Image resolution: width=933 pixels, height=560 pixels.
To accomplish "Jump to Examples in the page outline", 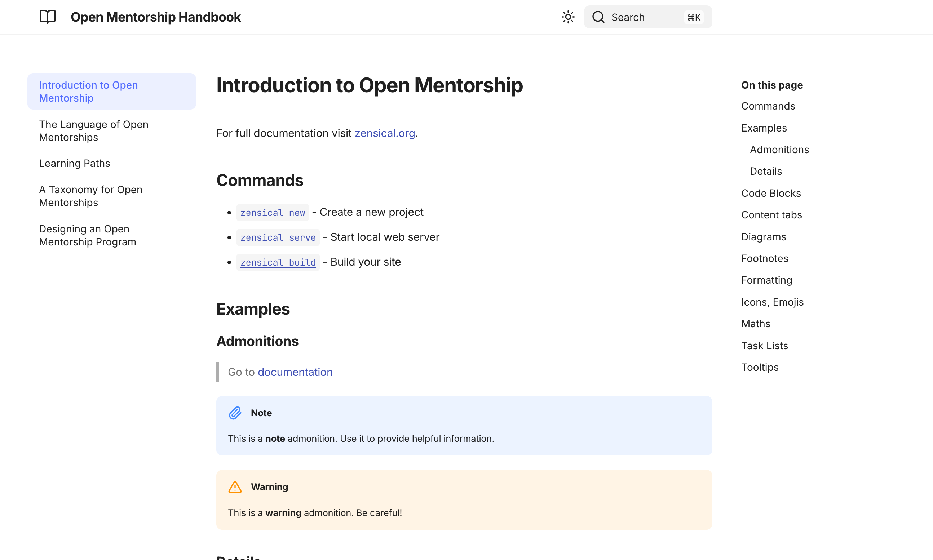I will pos(764,128).
